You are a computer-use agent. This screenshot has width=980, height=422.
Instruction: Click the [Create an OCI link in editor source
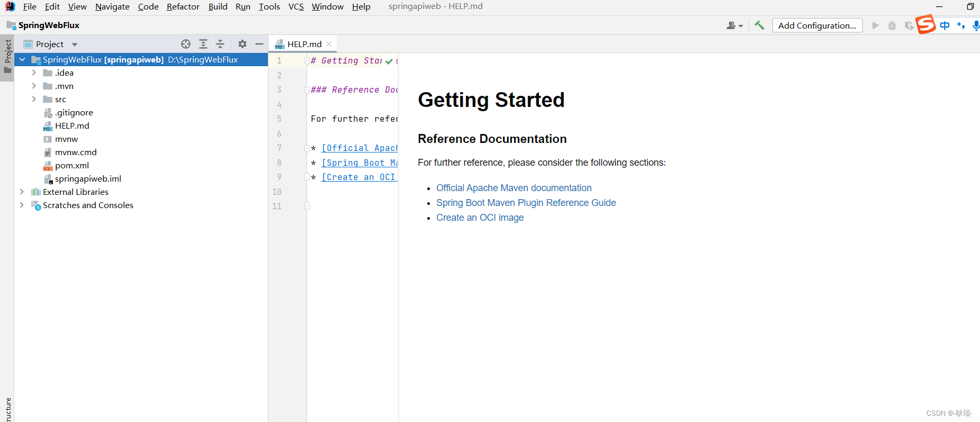(x=359, y=177)
